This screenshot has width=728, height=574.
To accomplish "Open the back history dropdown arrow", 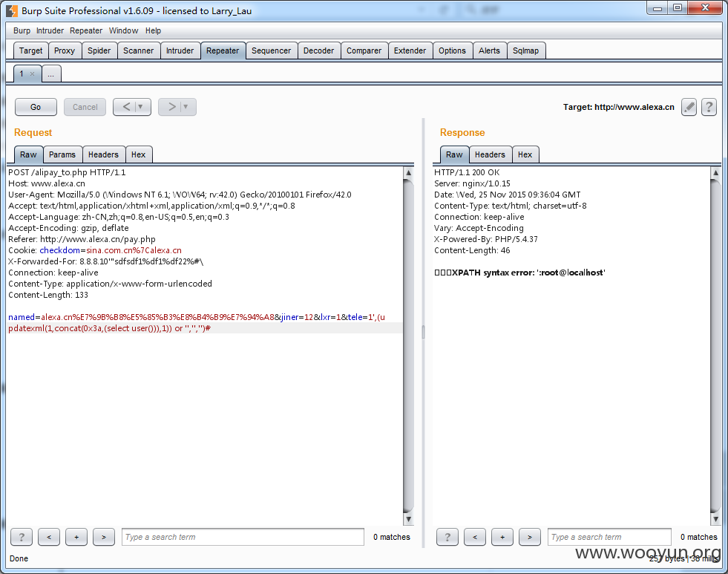I will click(141, 107).
